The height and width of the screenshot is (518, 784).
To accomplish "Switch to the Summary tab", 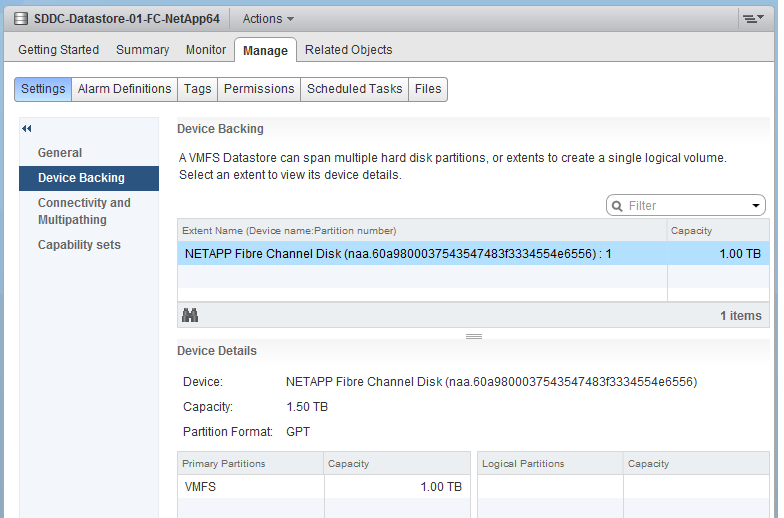I will click(x=142, y=50).
